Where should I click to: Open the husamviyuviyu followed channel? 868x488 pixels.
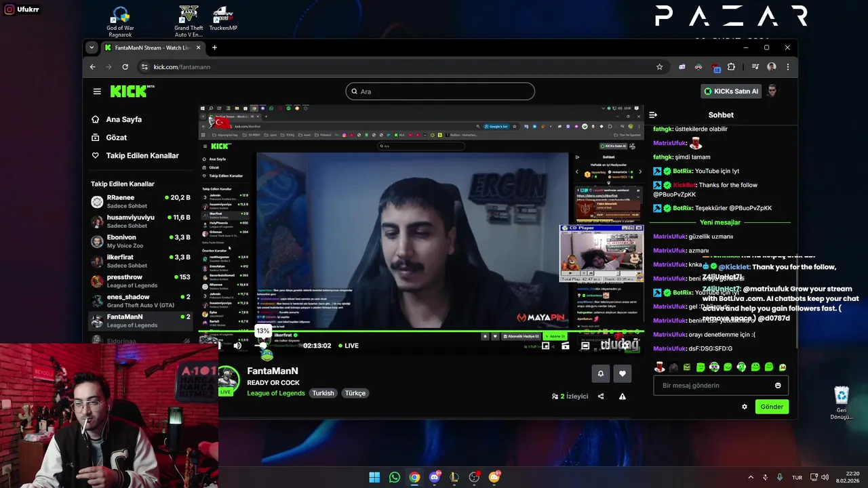click(x=141, y=221)
